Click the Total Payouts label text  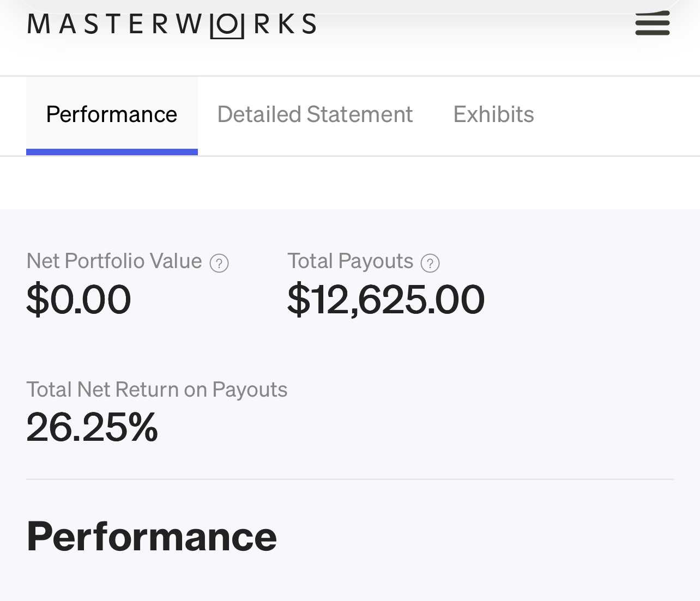coord(350,261)
